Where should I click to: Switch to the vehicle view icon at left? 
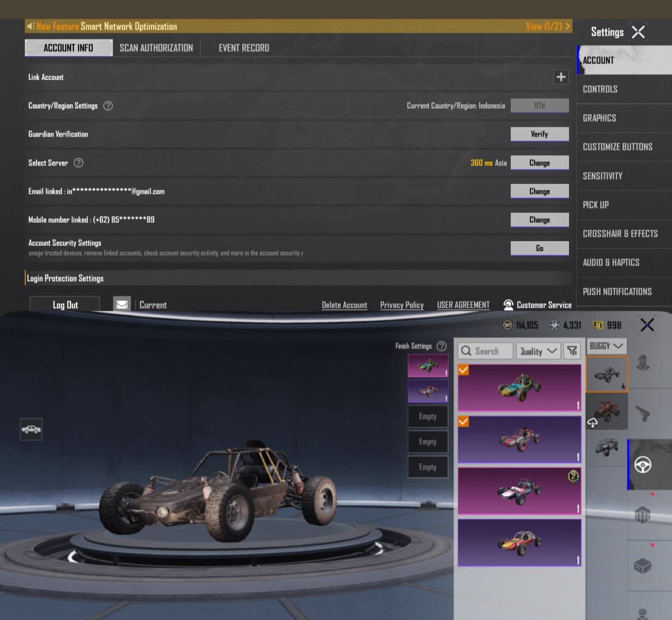[x=31, y=429]
